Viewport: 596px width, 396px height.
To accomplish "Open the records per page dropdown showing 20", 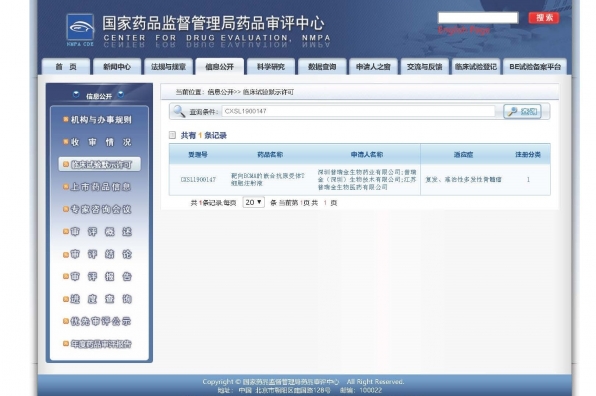I will point(254,202).
